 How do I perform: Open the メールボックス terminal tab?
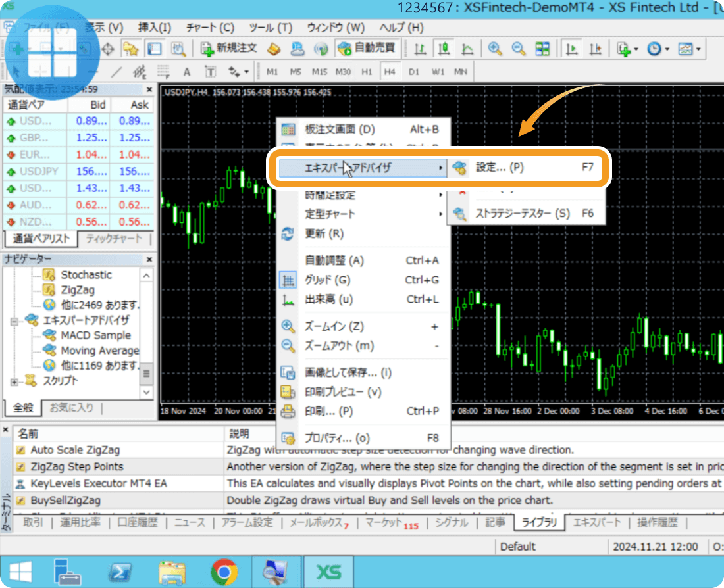pyautogui.click(x=319, y=523)
